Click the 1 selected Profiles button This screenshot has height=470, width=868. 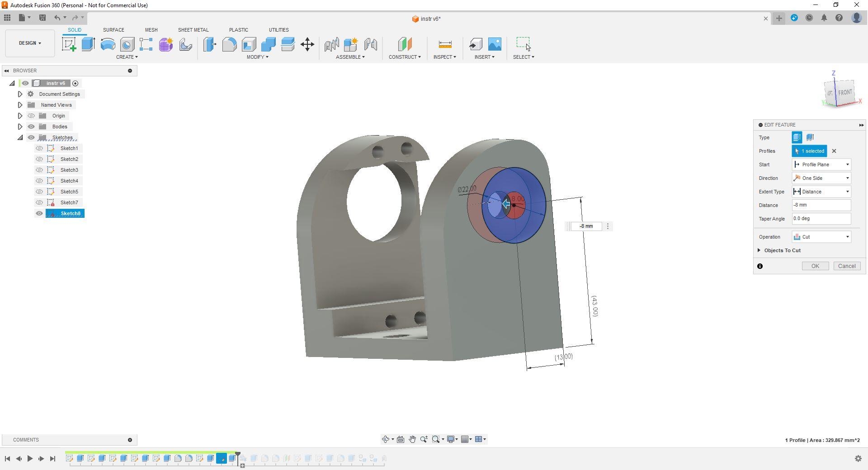pos(809,151)
